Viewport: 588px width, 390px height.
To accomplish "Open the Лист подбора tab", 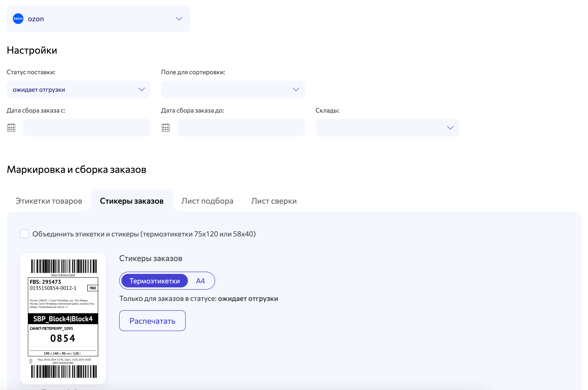I will [207, 201].
